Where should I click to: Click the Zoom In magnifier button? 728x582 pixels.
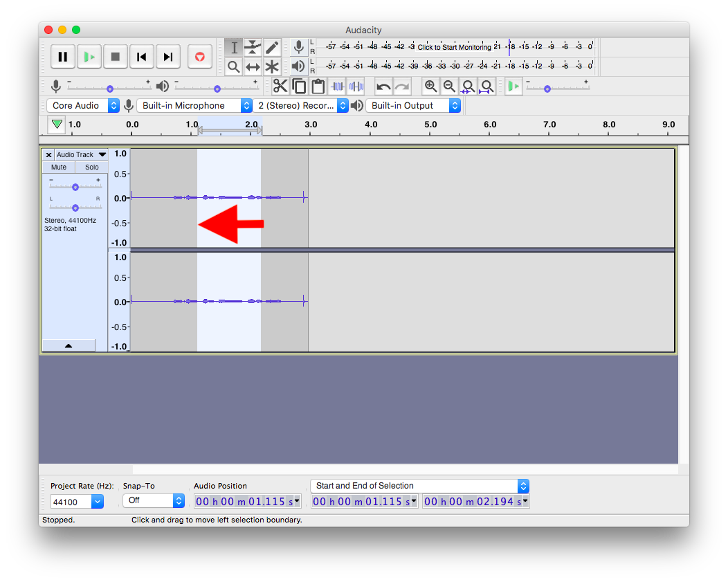[431, 87]
